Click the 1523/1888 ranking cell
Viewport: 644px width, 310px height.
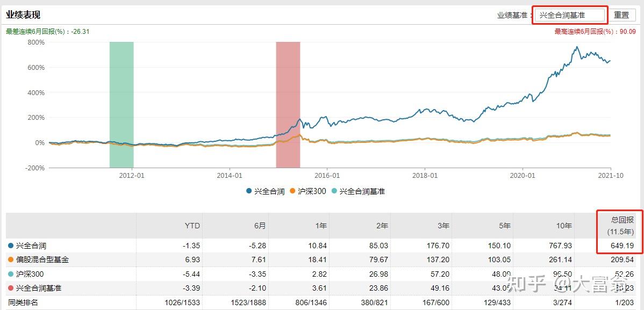click(x=248, y=302)
